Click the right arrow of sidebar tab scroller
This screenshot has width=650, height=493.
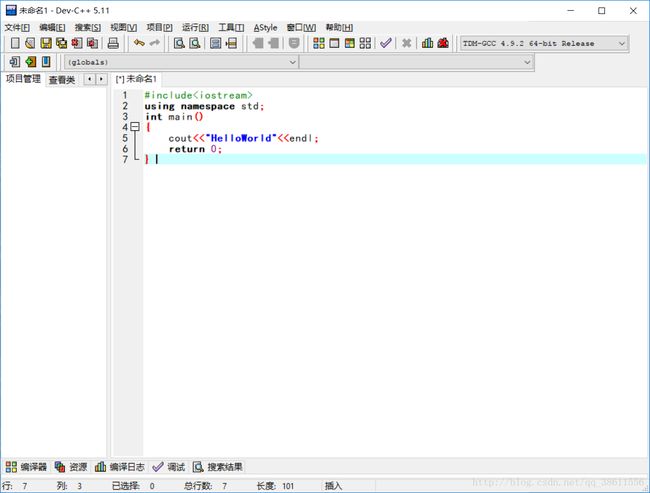pyautogui.click(x=101, y=79)
